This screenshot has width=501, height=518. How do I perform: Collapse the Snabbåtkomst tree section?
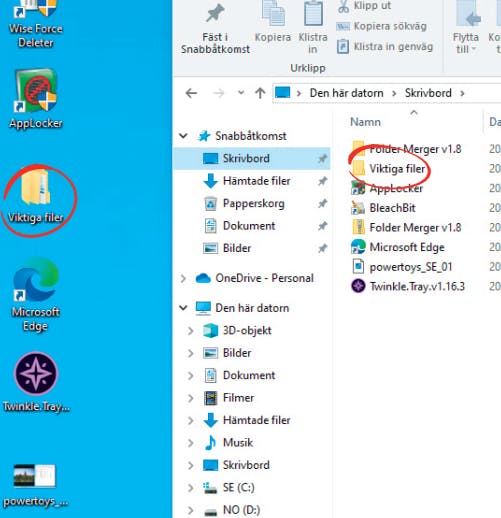tap(183, 136)
